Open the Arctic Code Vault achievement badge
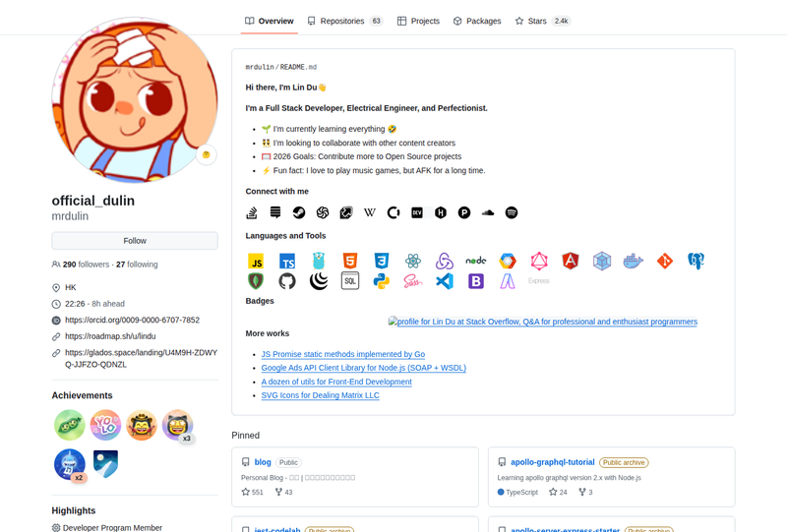The width and height of the screenshot is (787, 532). click(x=105, y=464)
